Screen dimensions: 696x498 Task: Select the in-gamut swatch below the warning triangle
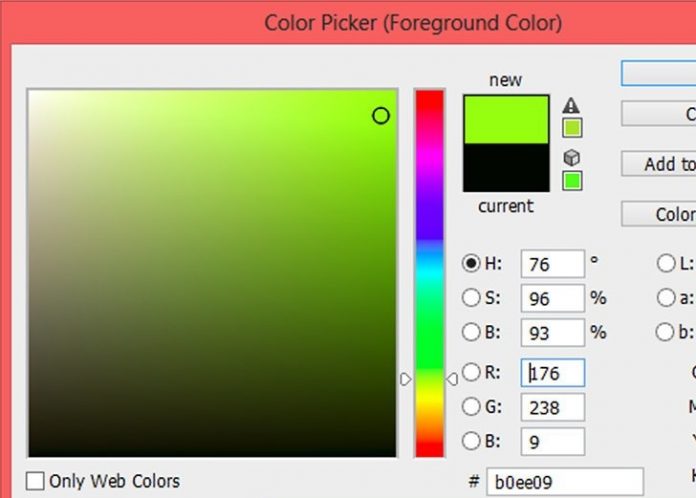(x=571, y=128)
